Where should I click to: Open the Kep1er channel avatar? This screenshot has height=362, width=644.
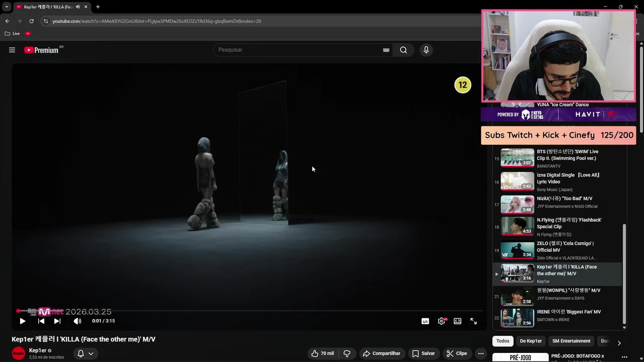[19, 353]
